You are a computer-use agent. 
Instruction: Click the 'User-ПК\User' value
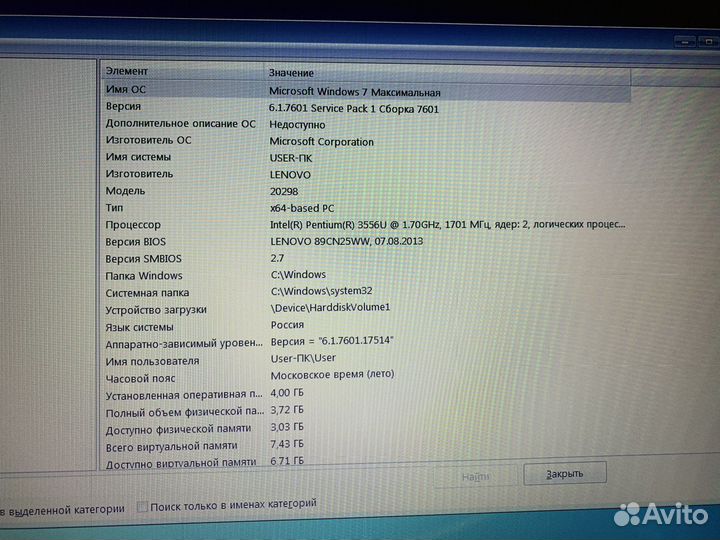[x=303, y=358]
